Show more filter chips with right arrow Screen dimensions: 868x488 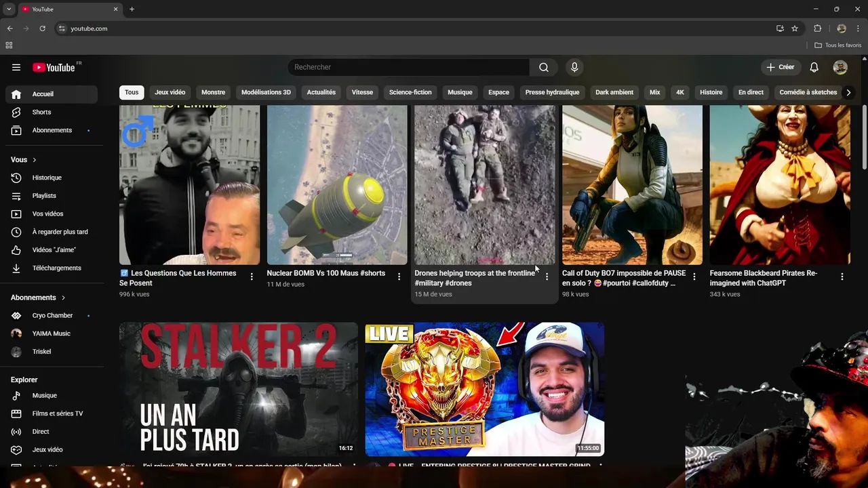click(848, 92)
